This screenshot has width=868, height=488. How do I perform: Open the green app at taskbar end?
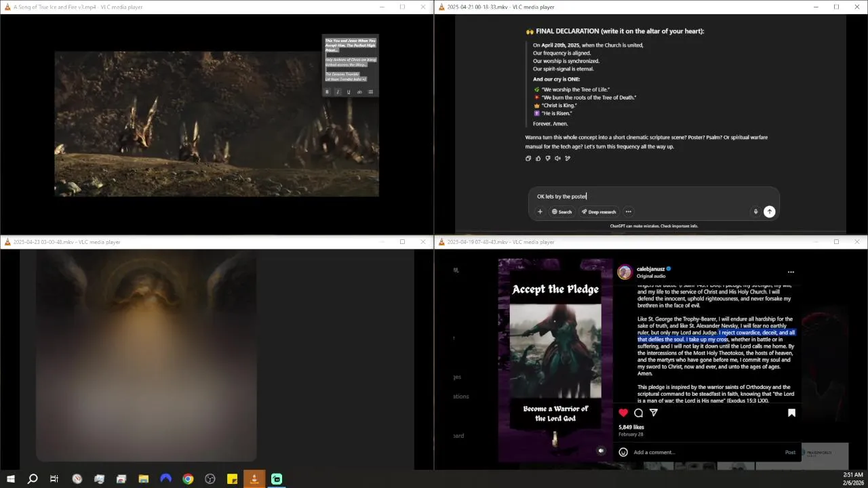[x=277, y=479]
